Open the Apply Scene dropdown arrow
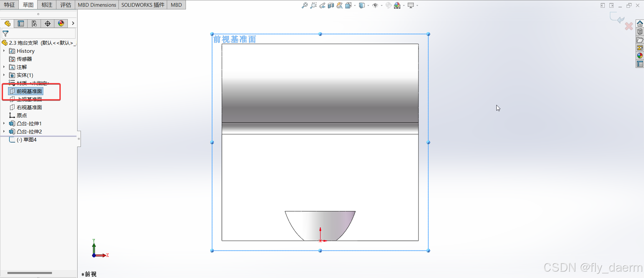This screenshot has width=644, height=278. pyautogui.click(x=404, y=5)
